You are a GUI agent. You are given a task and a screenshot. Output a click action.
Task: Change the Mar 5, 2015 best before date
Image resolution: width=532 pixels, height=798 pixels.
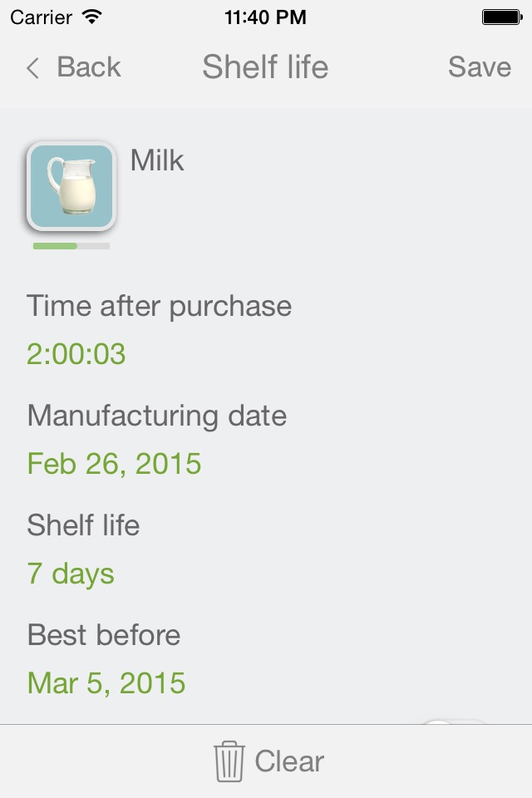[x=106, y=683]
